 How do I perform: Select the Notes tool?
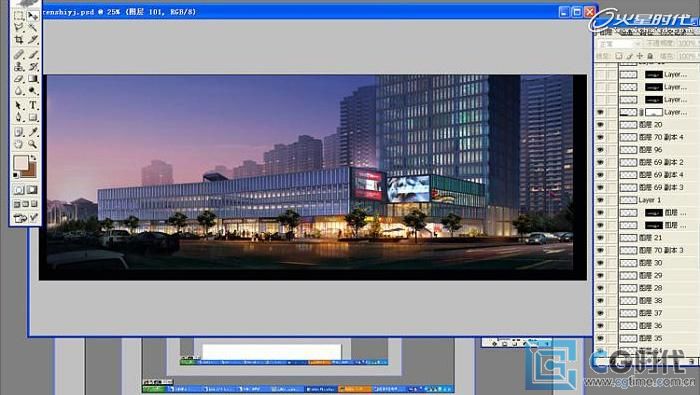(x=19, y=132)
